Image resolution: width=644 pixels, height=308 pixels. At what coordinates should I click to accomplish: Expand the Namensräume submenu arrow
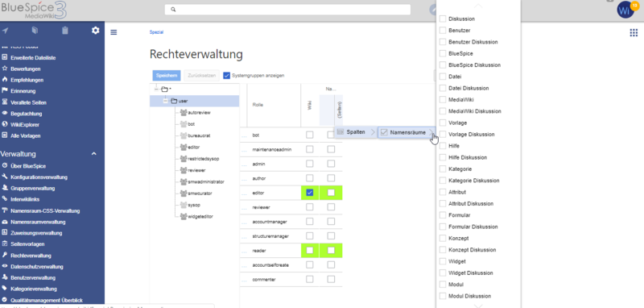pos(431,132)
